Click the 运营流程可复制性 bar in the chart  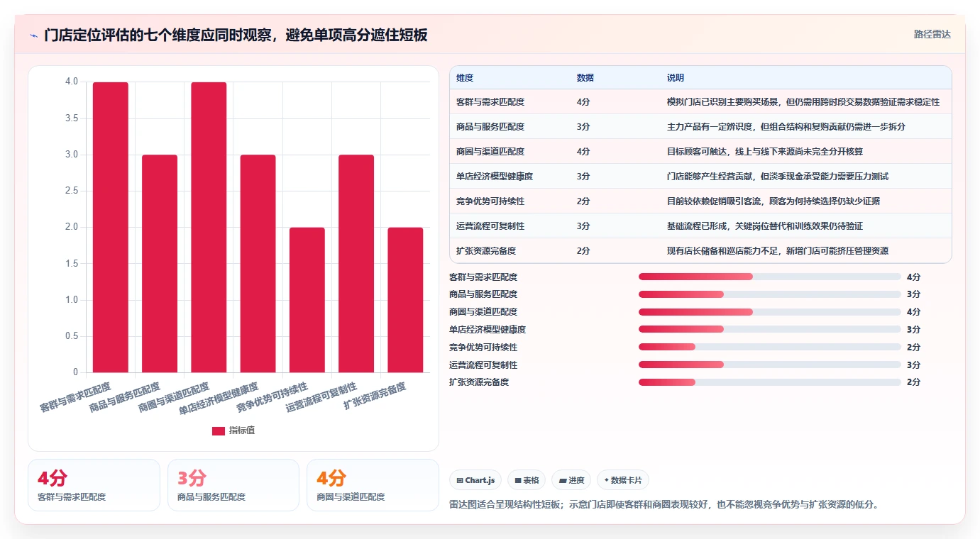[356, 263]
